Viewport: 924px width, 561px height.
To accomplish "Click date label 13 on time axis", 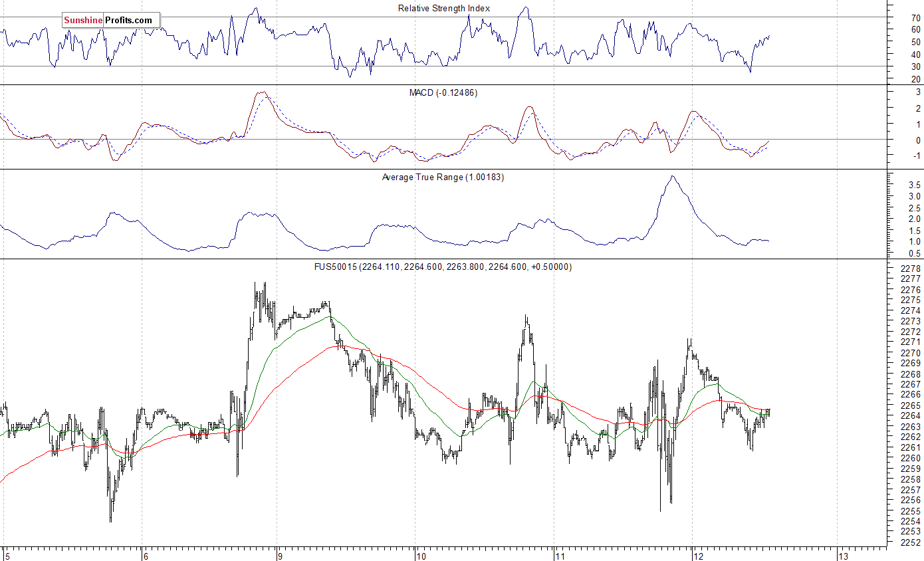I will tap(843, 556).
